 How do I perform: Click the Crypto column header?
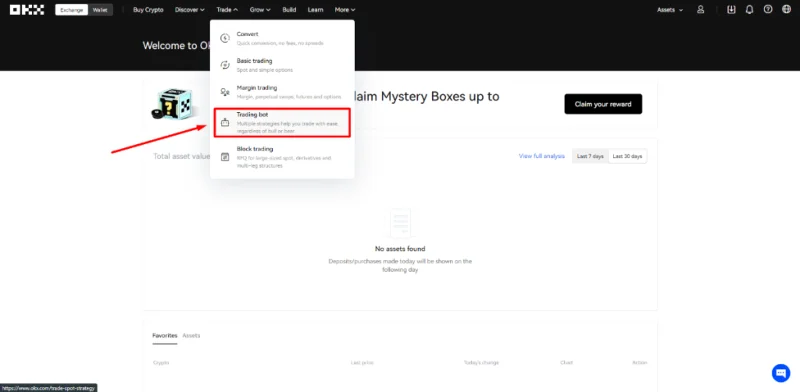(161, 363)
